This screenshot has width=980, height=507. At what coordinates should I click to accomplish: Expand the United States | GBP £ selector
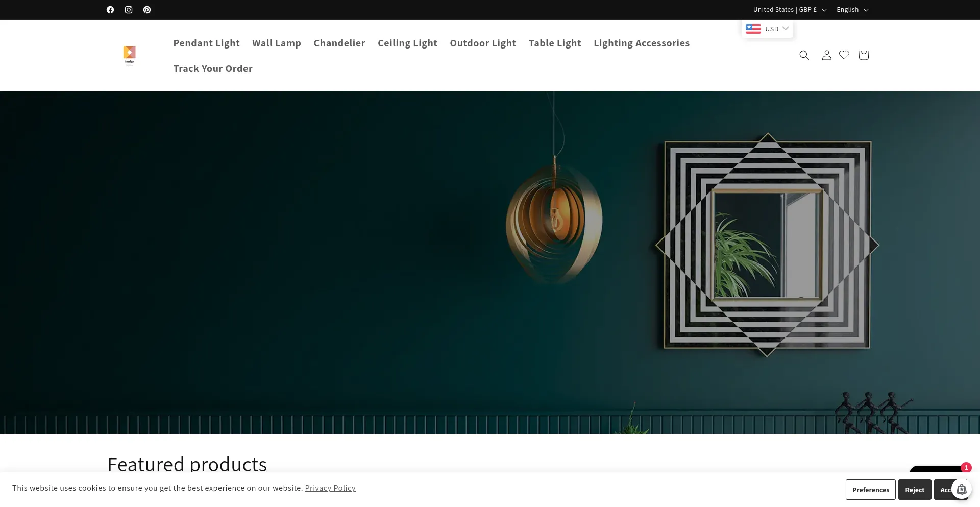click(790, 10)
